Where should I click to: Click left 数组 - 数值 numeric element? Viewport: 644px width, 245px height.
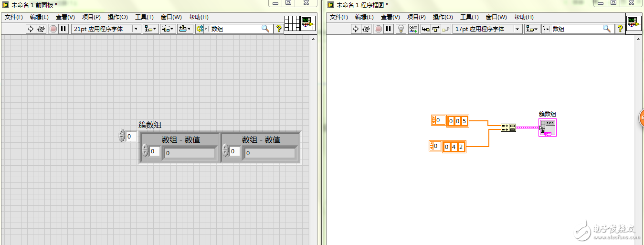coord(189,153)
